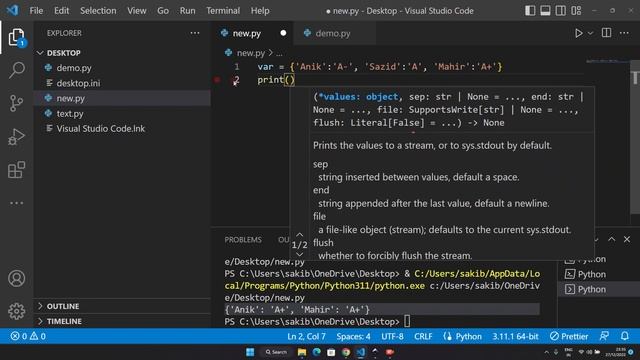The width and height of the screenshot is (640, 360).
Task: Open the Selection menu
Action: click(x=98, y=11)
